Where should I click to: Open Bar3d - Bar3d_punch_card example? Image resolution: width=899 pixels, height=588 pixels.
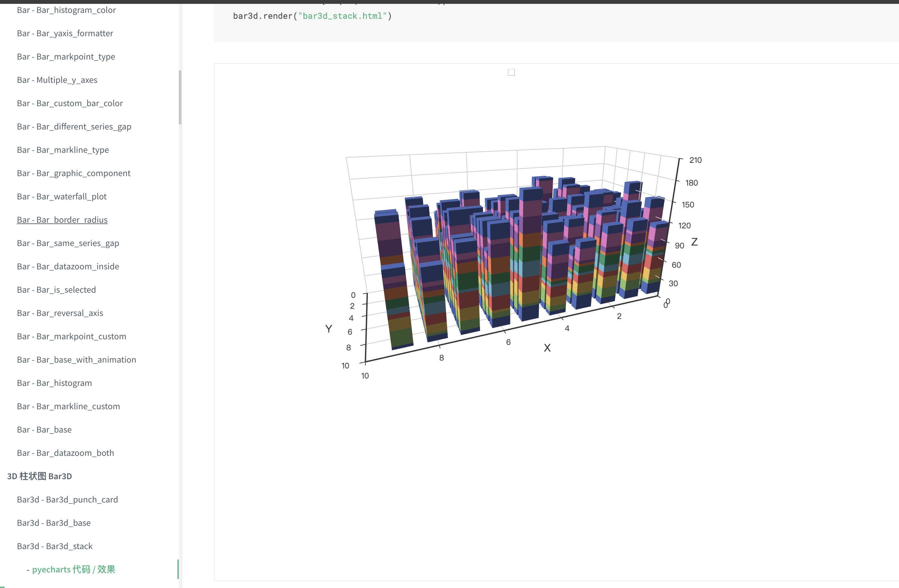(x=67, y=500)
